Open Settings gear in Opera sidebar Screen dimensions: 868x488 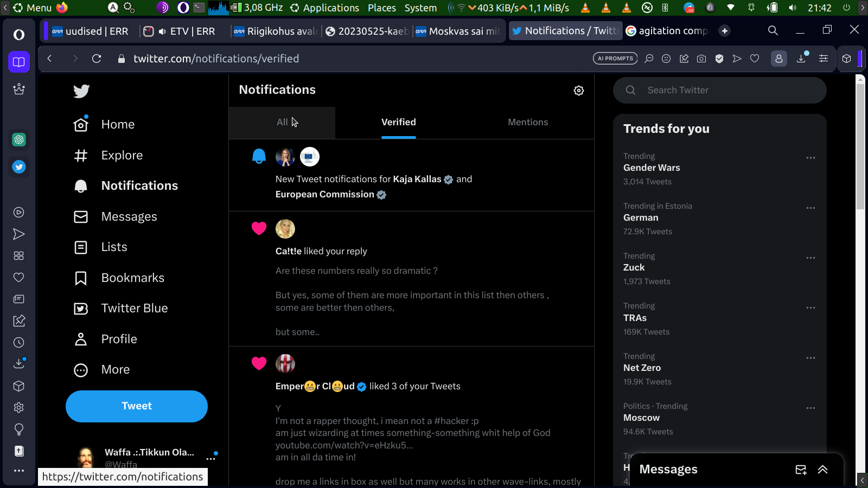[19, 408]
